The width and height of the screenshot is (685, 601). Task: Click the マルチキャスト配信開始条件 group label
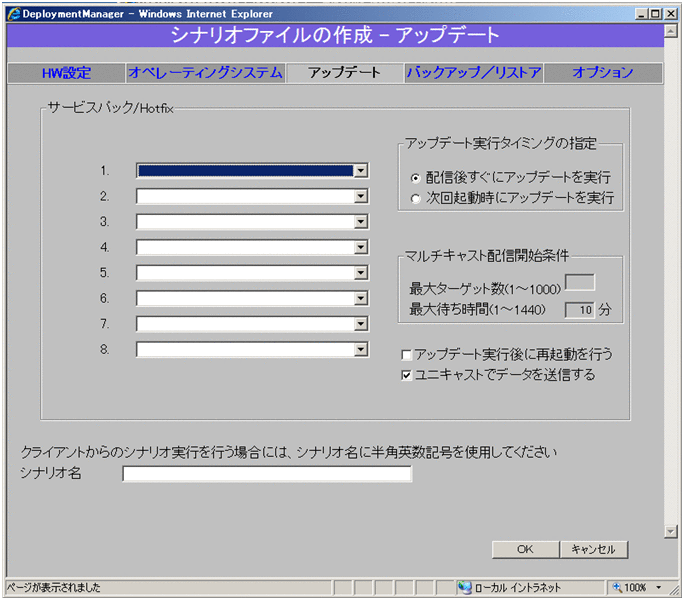pos(487,256)
